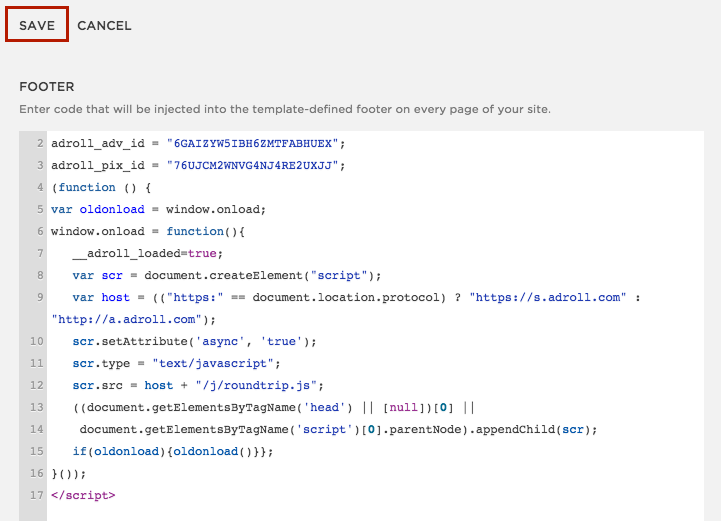
Task: Select line number 4 in gutter
Action: 40,188
